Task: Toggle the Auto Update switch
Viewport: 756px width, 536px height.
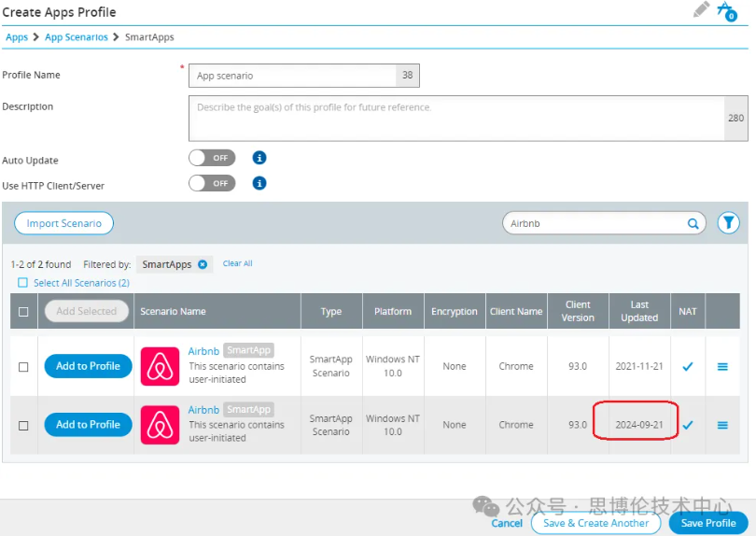Action: (212, 158)
